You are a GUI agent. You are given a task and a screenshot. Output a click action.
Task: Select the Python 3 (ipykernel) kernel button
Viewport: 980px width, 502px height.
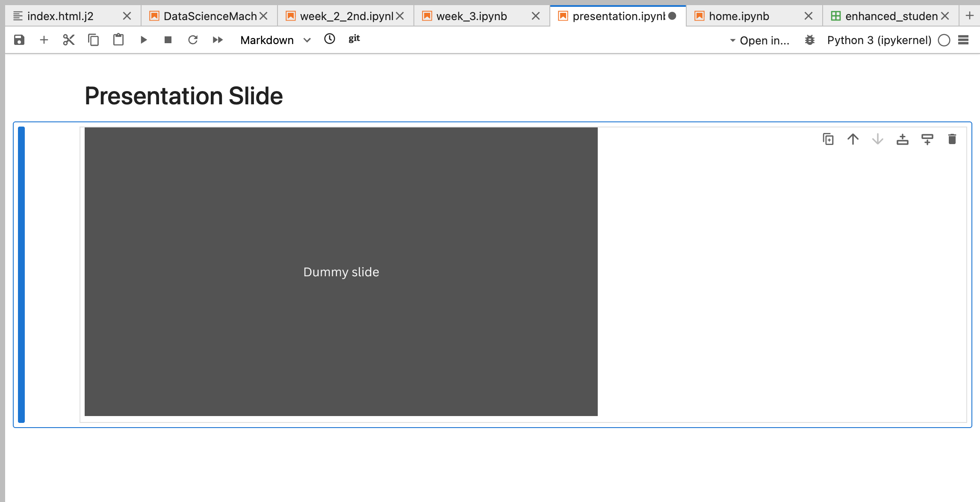(879, 40)
